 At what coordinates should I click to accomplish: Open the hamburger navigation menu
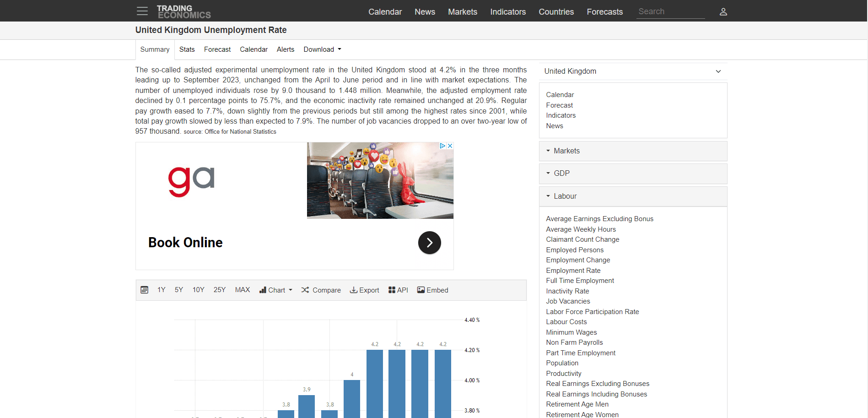[142, 11]
